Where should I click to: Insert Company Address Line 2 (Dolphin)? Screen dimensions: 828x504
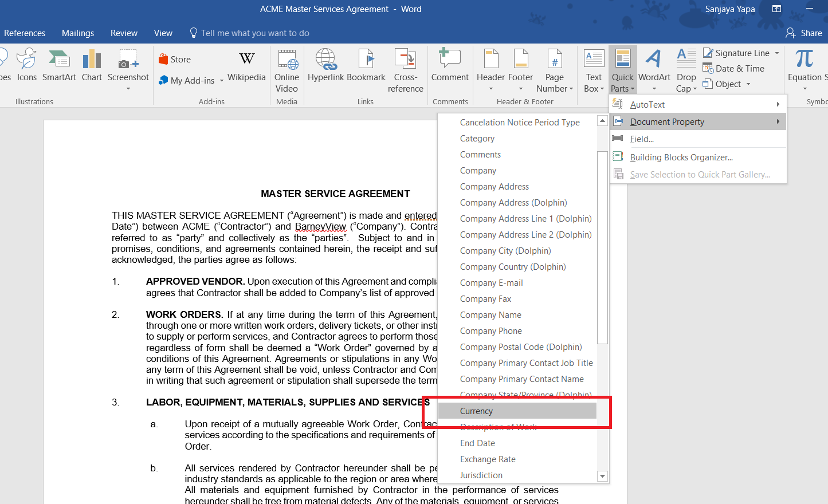point(517,235)
